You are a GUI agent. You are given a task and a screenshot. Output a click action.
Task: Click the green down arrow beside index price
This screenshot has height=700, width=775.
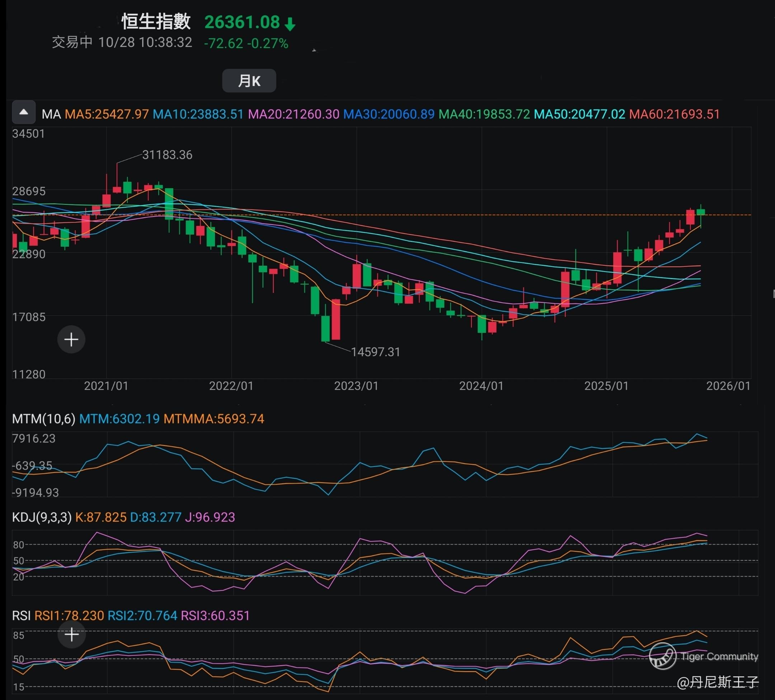coord(290,24)
